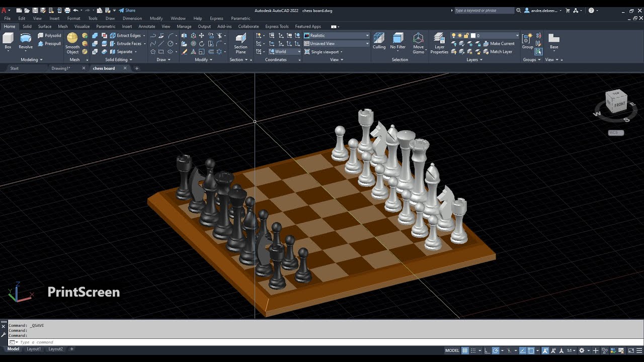
Task: Toggle annotation visibility in status bar
Action: coord(545,350)
